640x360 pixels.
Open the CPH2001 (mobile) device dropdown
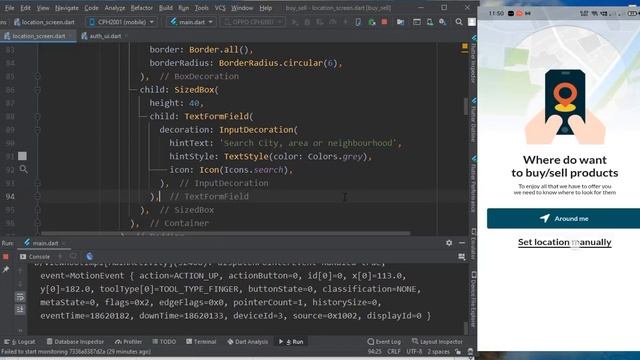point(121,22)
